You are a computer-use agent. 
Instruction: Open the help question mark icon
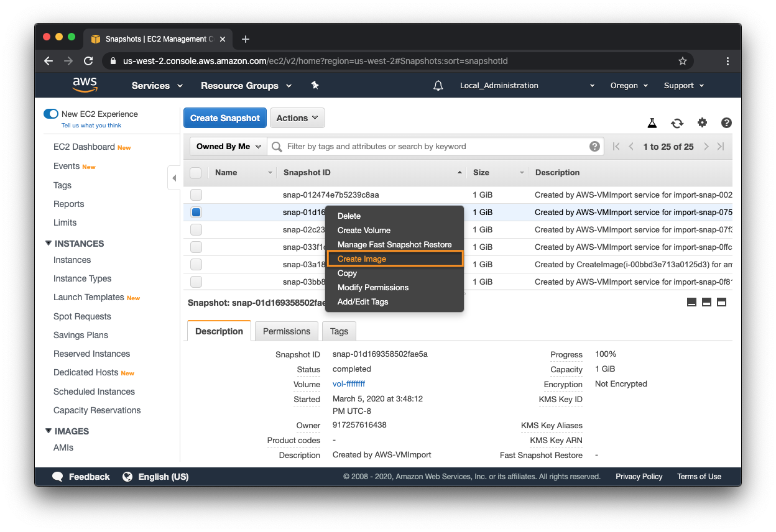[x=726, y=123]
